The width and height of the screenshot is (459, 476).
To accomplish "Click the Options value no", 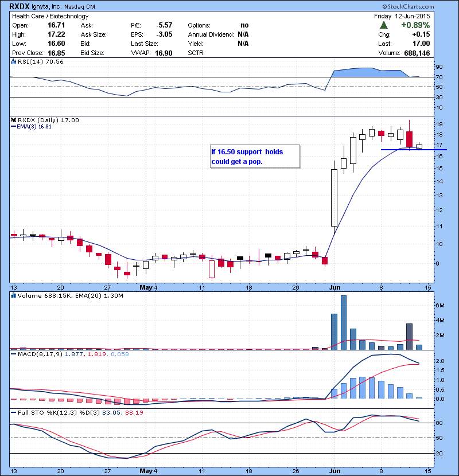I will point(244,25).
